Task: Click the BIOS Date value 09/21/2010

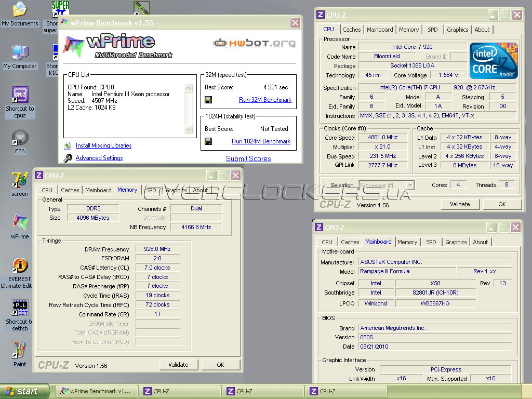Action: point(435,347)
